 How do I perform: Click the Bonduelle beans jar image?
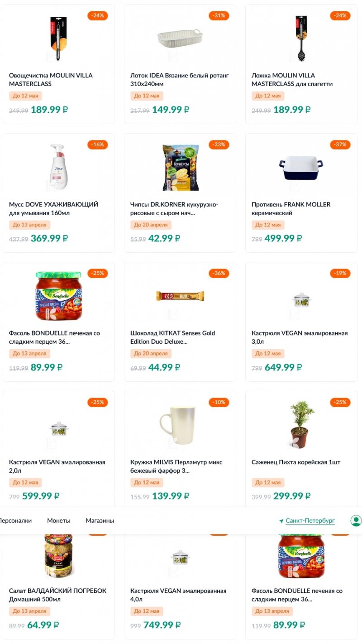click(x=58, y=295)
